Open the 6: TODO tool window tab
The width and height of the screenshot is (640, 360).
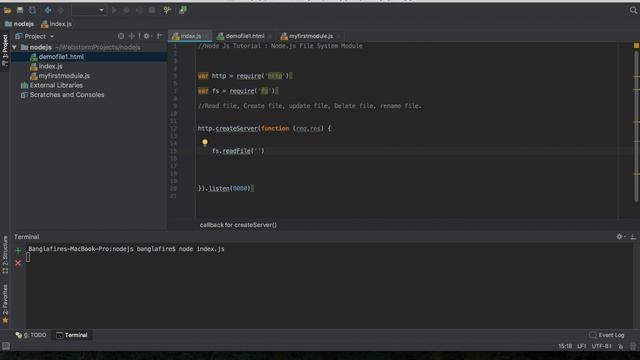[x=31, y=335]
